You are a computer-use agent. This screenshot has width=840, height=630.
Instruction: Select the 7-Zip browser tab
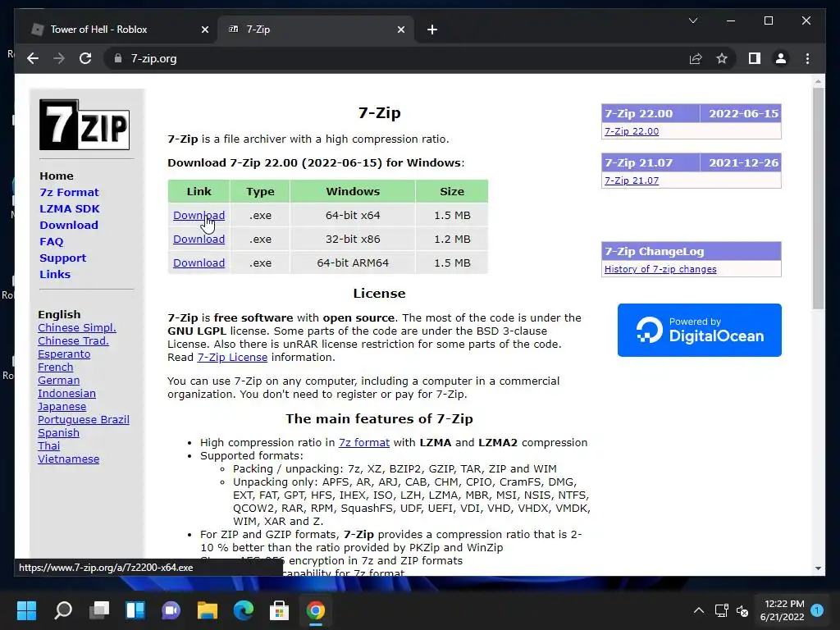(316, 30)
